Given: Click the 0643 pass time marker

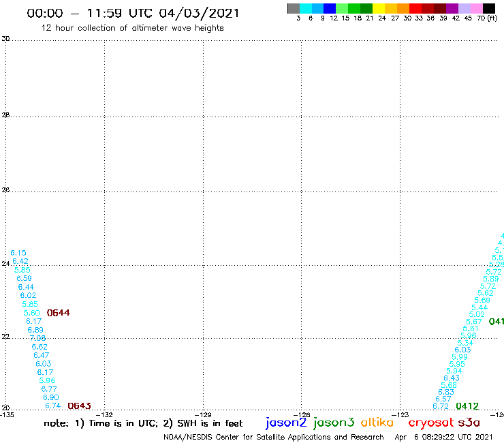Looking at the screenshot, I should pyautogui.click(x=80, y=406).
